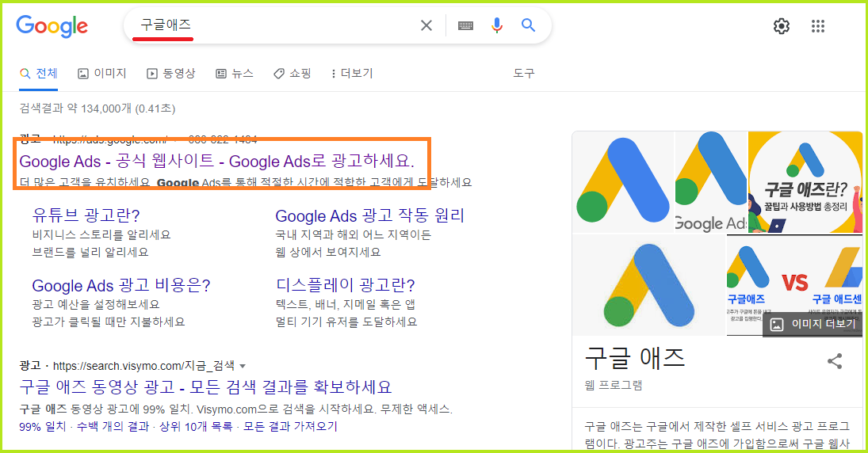Open thumbnail showing Google Ads wordmark
This screenshot has height=453, width=868.
[x=711, y=182]
